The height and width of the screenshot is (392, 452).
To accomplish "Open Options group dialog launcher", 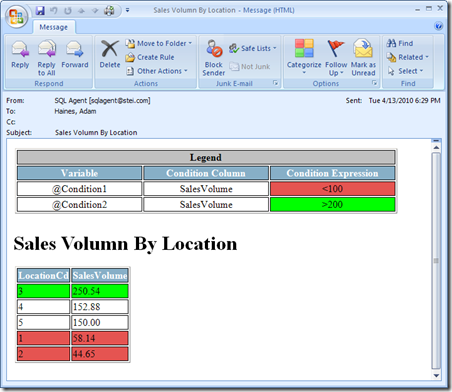I will [374, 83].
